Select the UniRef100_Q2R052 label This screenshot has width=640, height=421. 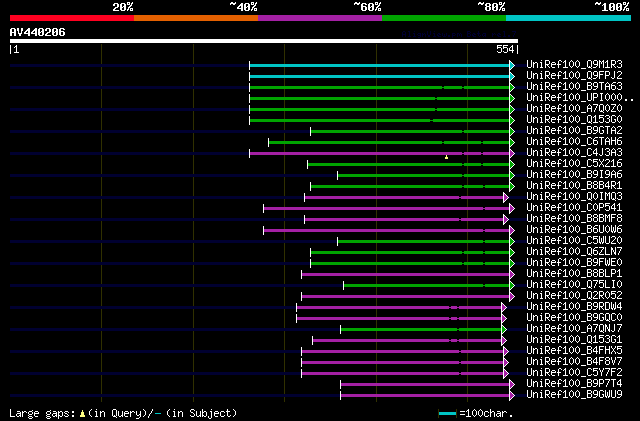574,296
